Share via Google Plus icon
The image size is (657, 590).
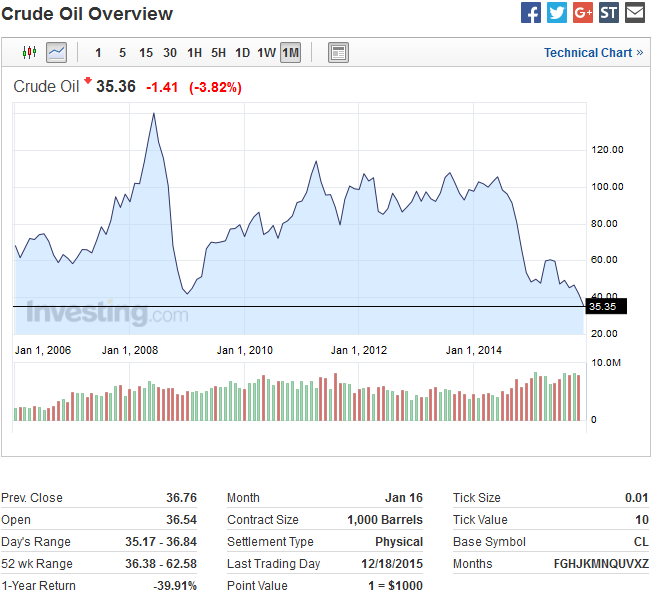click(583, 13)
